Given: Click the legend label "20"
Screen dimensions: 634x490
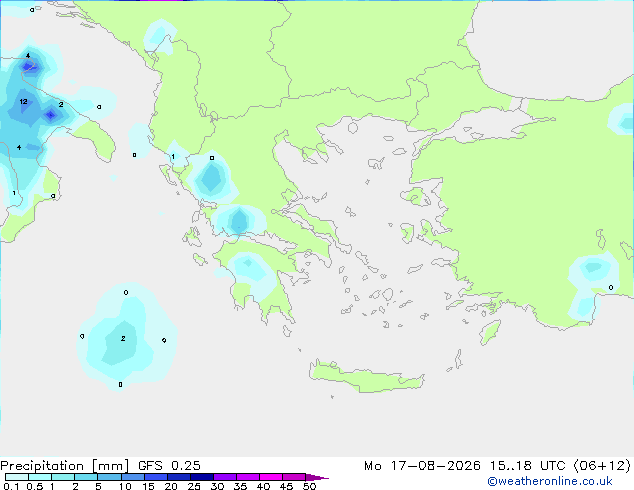Looking at the screenshot, I should click(171, 486).
